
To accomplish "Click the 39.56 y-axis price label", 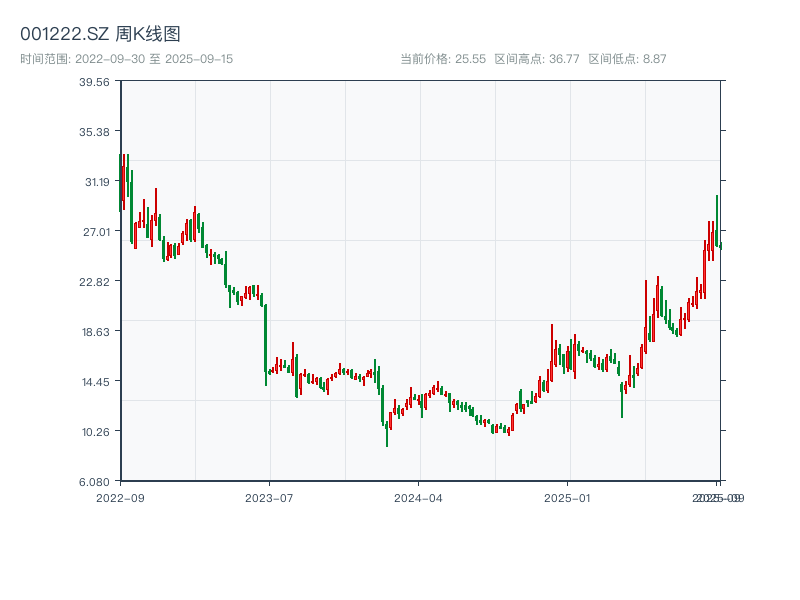I will (93, 82).
